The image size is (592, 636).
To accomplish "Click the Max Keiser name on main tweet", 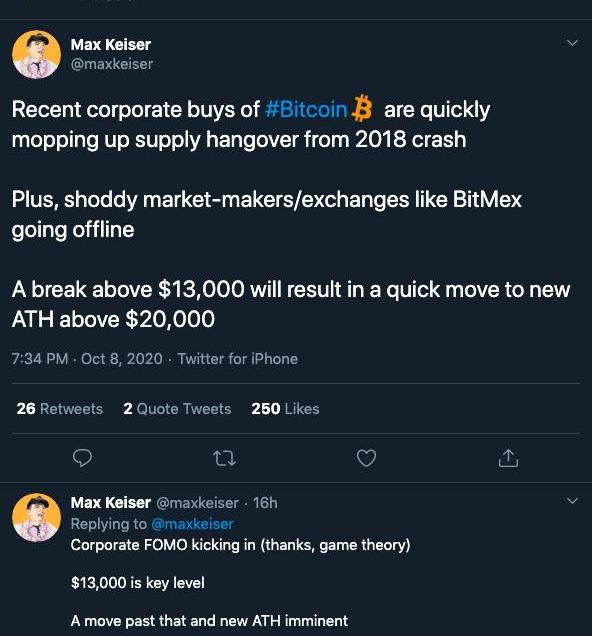I will [x=111, y=45].
